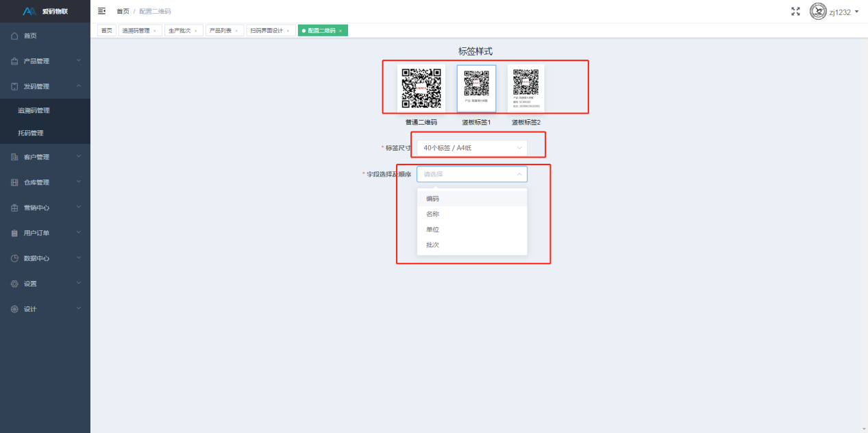Select the 配置二维码 tab
868x433 pixels.
click(x=321, y=31)
